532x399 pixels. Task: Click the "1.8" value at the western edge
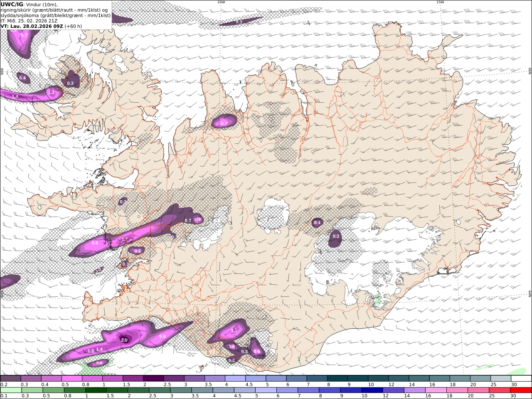click(15, 96)
